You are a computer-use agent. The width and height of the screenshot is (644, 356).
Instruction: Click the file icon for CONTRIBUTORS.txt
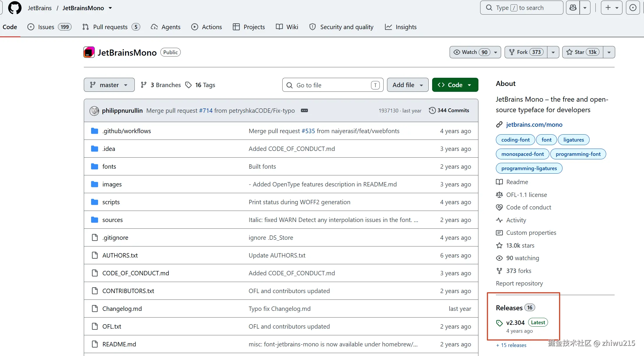pos(95,291)
